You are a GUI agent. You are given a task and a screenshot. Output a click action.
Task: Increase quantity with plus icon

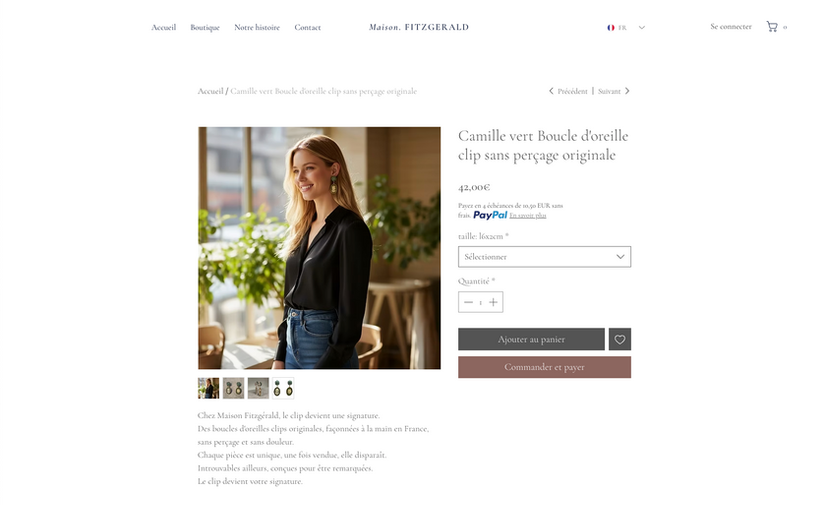tap(493, 302)
